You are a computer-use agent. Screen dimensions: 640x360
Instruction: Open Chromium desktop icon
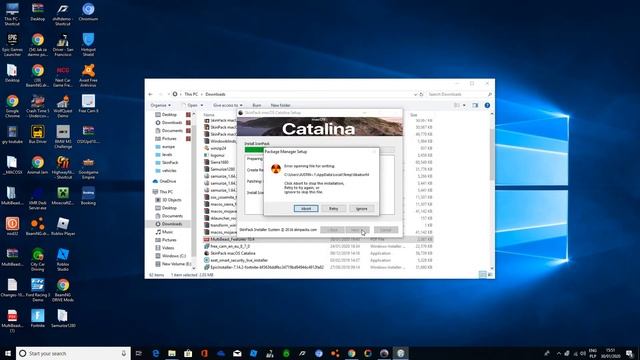click(x=88, y=13)
